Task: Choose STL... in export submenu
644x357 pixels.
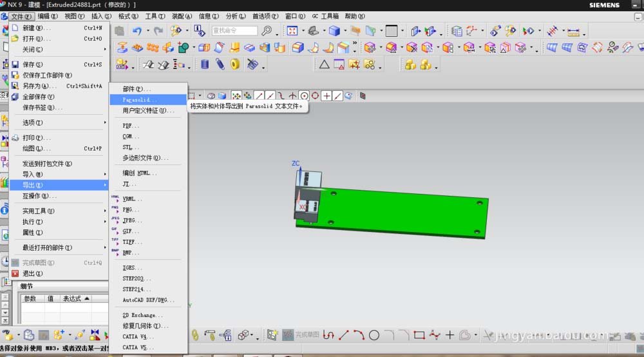Action: (131, 147)
